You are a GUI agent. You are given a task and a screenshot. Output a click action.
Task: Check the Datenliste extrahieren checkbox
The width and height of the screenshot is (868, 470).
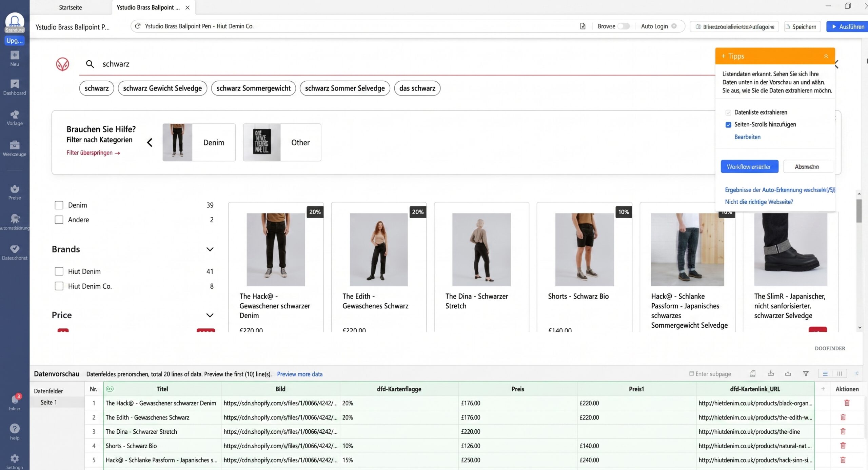[728, 113]
